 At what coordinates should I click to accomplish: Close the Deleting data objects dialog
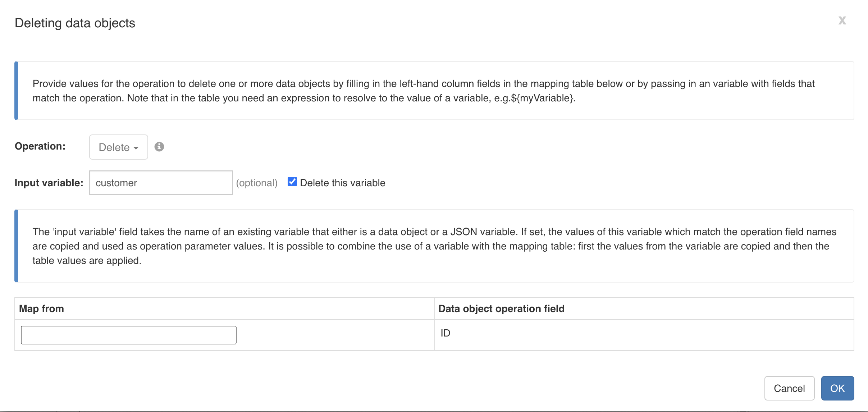843,20
